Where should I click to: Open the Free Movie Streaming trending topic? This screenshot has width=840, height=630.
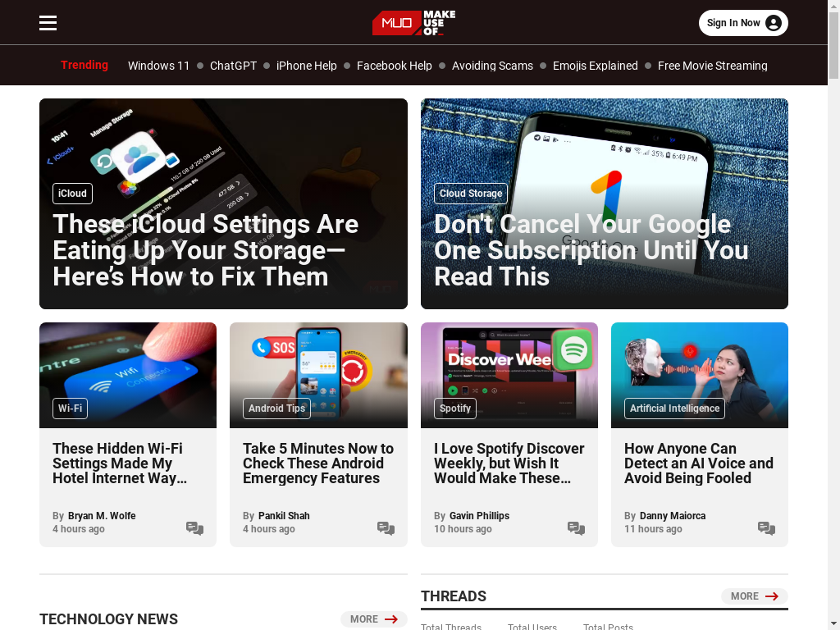point(713,66)
